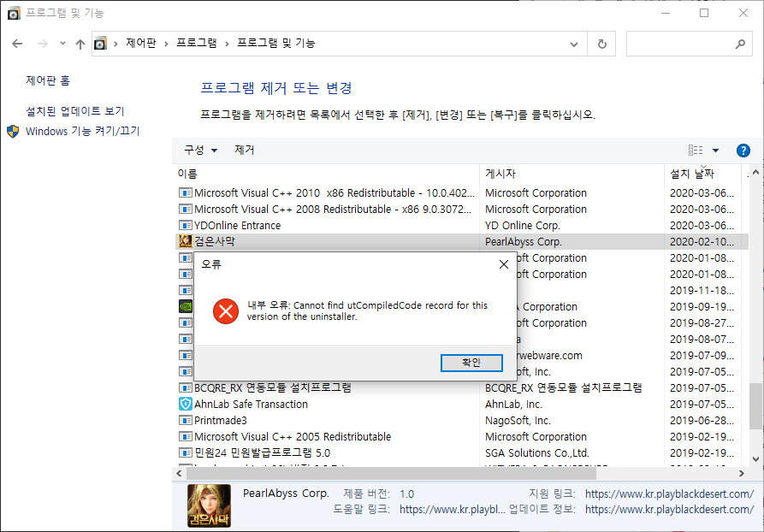Viewport: 764px width, 532px height.
Task: Open 설치된 업데이트 보기 link
Action: 75,111
